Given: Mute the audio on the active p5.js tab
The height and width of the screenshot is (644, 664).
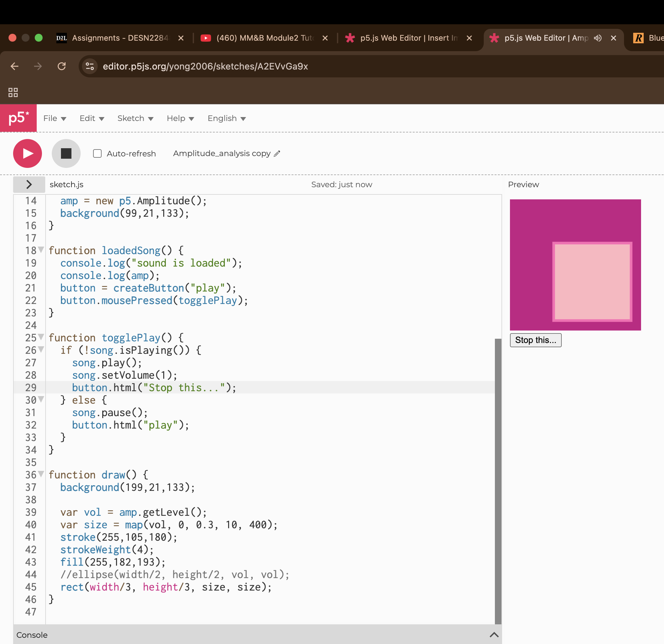Looking at the screenshot, I should pos(598,38).
